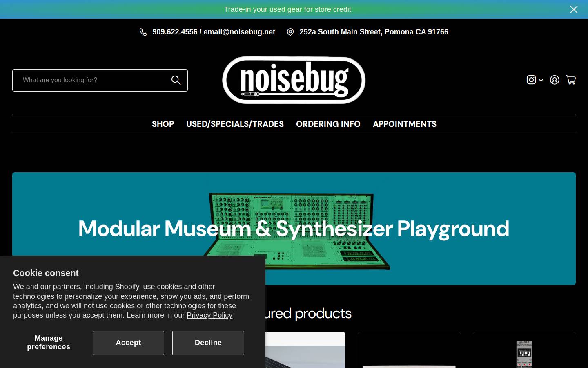
Task: Open the account login icon
Action: tap(555, 80)
